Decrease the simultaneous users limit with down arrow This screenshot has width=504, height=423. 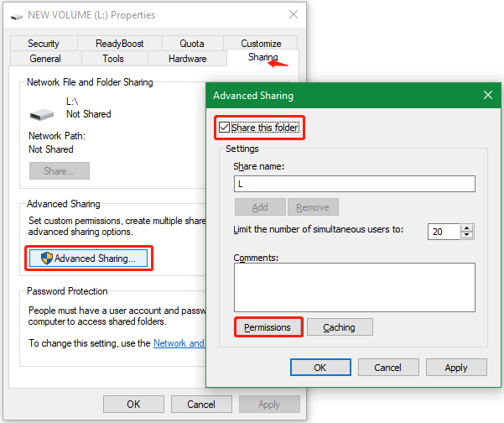[467, 235]
